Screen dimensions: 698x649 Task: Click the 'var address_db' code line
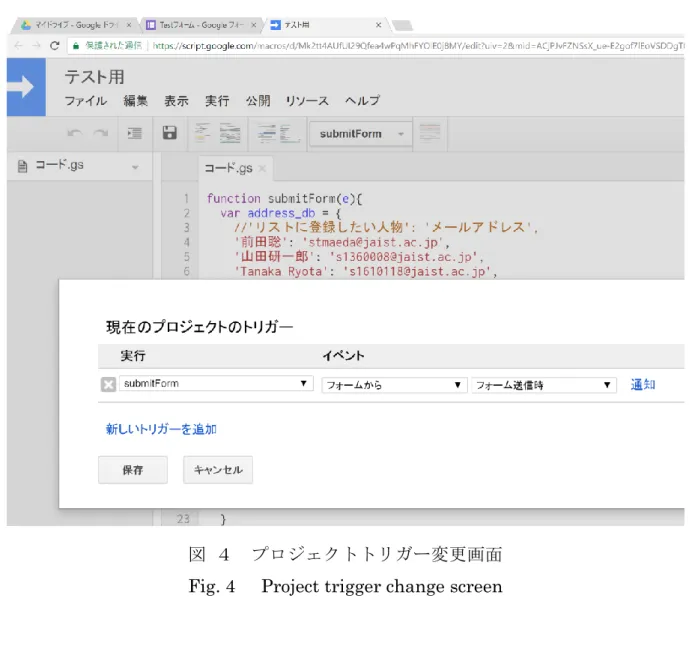tap(280, 213)
